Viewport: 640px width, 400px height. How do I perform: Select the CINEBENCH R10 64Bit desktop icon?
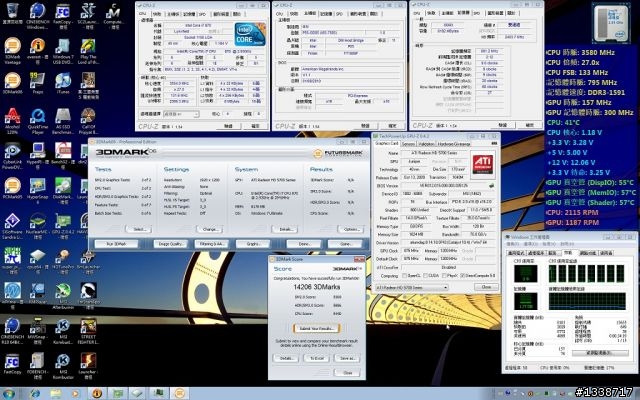[12, 331]
